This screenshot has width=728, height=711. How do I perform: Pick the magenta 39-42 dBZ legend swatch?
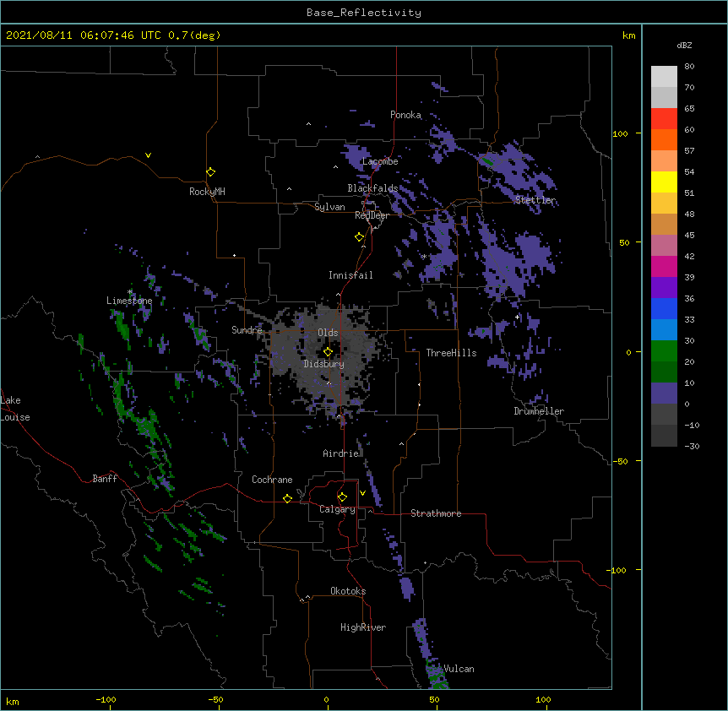tap(664, 266)
